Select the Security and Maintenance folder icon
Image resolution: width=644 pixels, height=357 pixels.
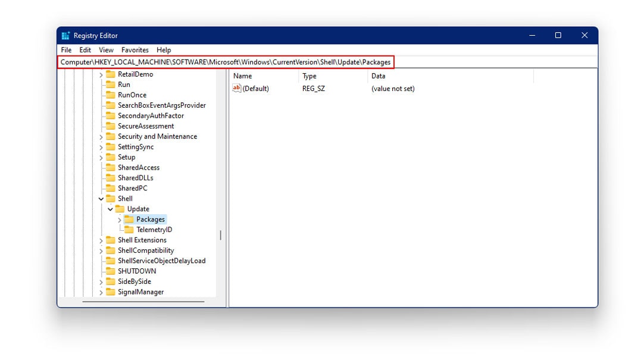111,136
